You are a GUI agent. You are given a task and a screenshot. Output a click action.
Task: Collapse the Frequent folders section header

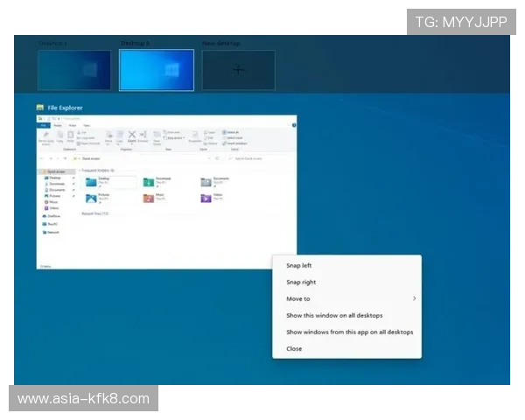click(98, 170)
